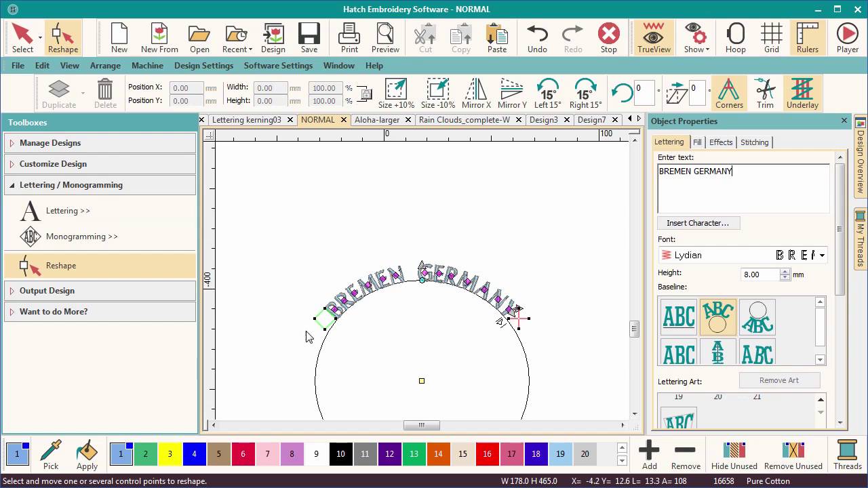Print the design
868x488 pixels.
(349, 37)
